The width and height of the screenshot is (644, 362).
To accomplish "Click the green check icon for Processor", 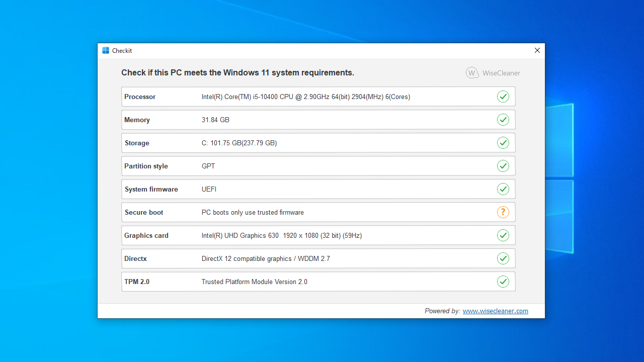I will pyautogui.click(x=503, y=97).
